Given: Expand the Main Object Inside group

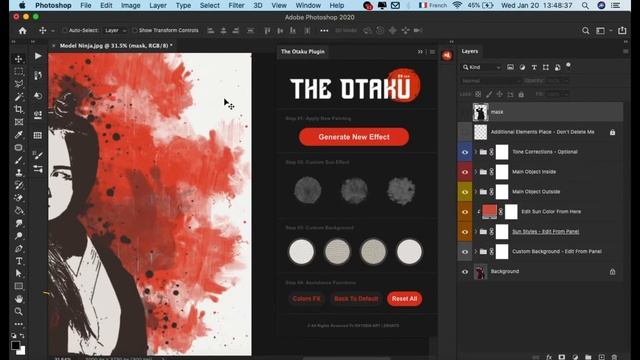Looking at the screenshot, I should (476, 172).
